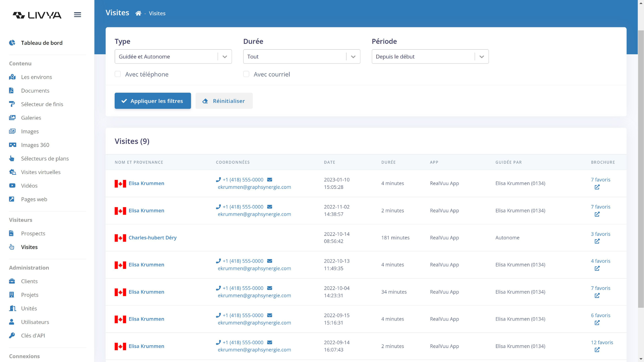Open the Durée dropdown showing Tout
This screenshot has height=362, width=644.
click(302, 57)
